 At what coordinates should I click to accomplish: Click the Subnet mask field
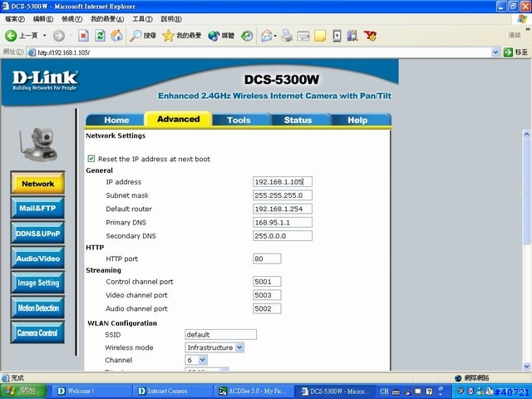click(x=283, y=195)
